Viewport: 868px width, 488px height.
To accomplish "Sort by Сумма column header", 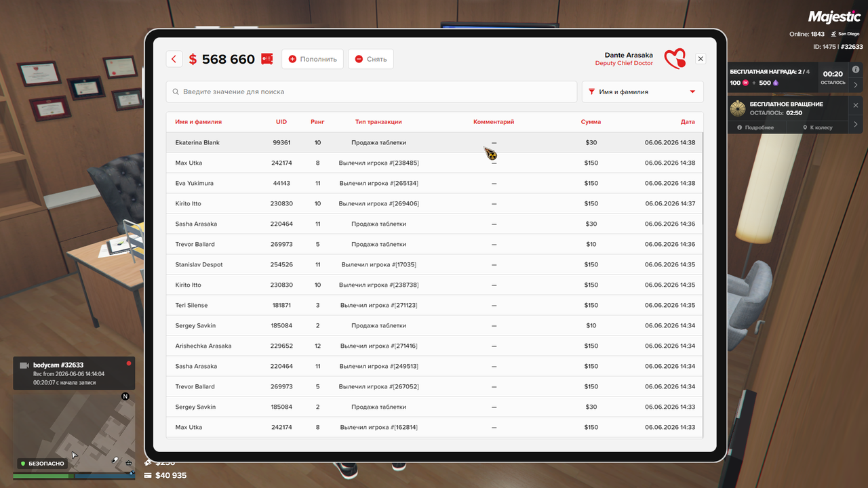I will point(591,122).
